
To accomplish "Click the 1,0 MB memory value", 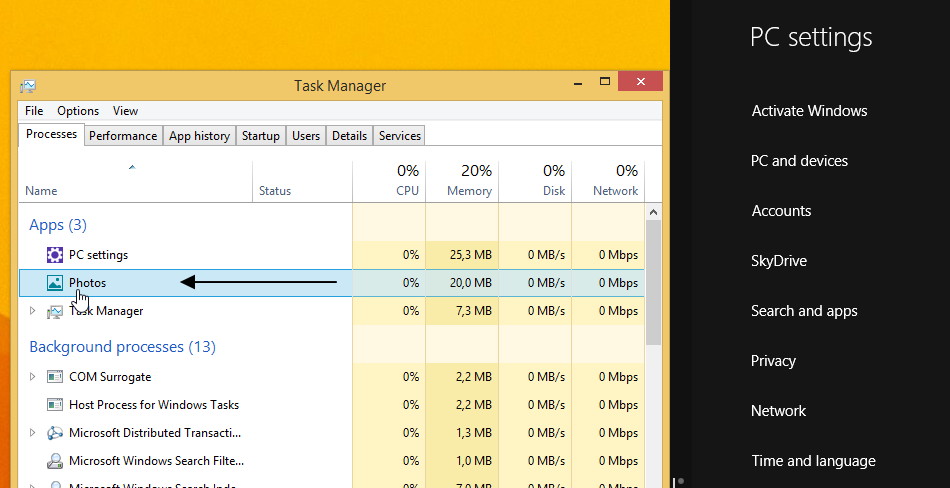I will pyautogui.click(x=473, y=461).
